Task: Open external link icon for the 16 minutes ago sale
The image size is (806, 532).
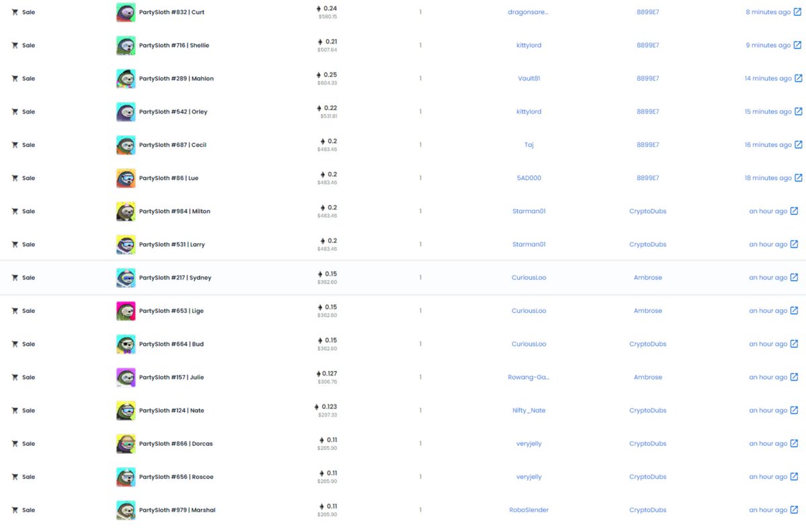Action: (798, 144)
